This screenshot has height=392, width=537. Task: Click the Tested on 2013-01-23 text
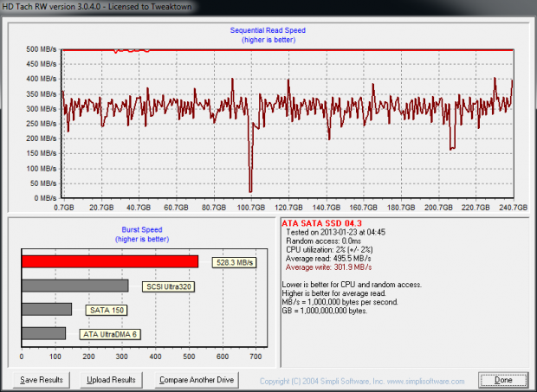(335, 232)
